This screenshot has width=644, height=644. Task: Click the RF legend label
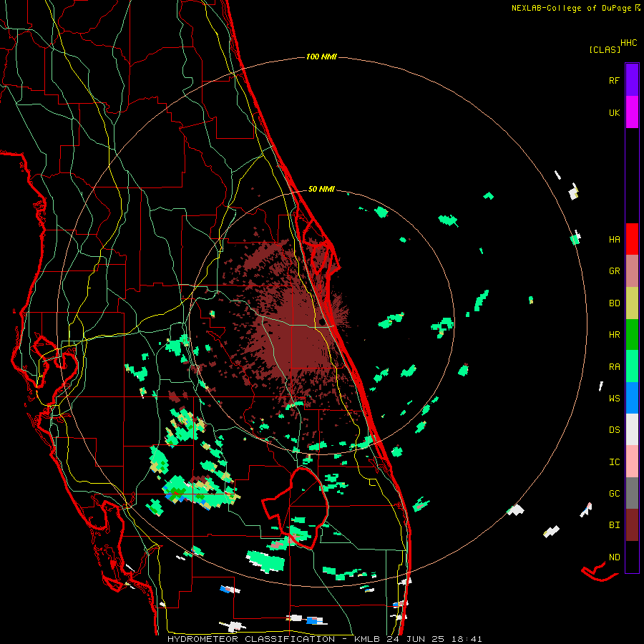pos(614,81)
